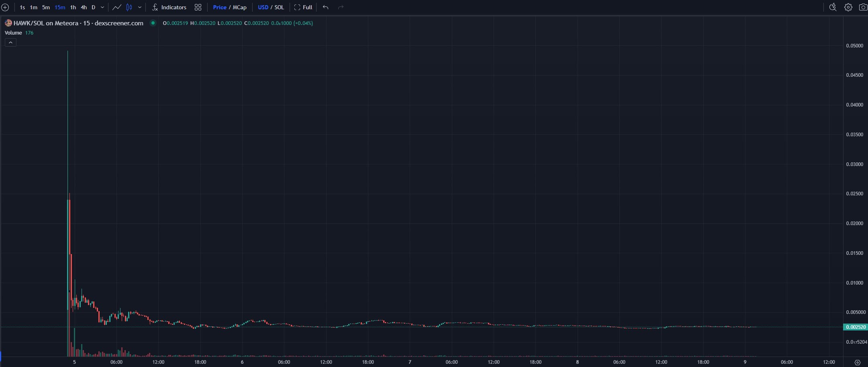The height and width of the screenshot is (367, 868).
Task: Expand the timeframe interval dropdown
Action: tap(102, 7)
